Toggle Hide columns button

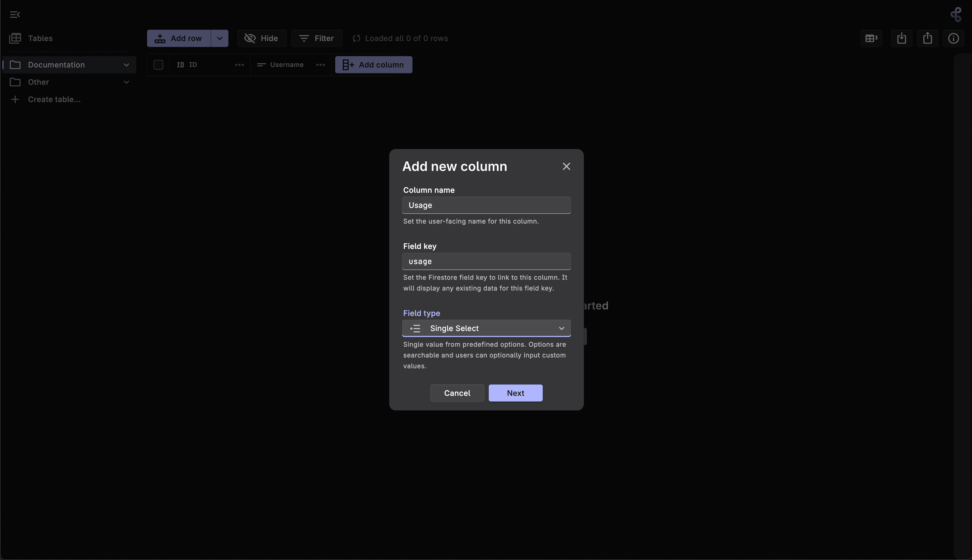pos(261,38)
